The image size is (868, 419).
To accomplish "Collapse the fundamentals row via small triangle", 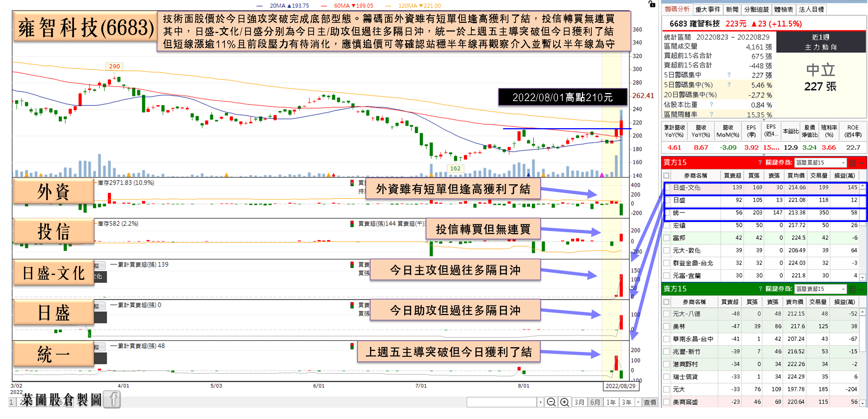I will pos(764,155).
